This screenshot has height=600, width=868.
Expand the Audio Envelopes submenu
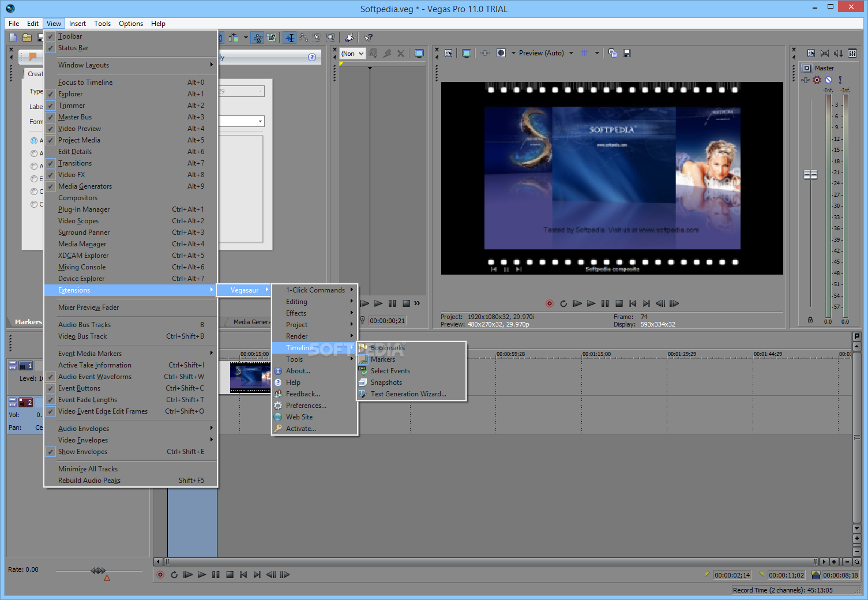click(x=131, y=429)
